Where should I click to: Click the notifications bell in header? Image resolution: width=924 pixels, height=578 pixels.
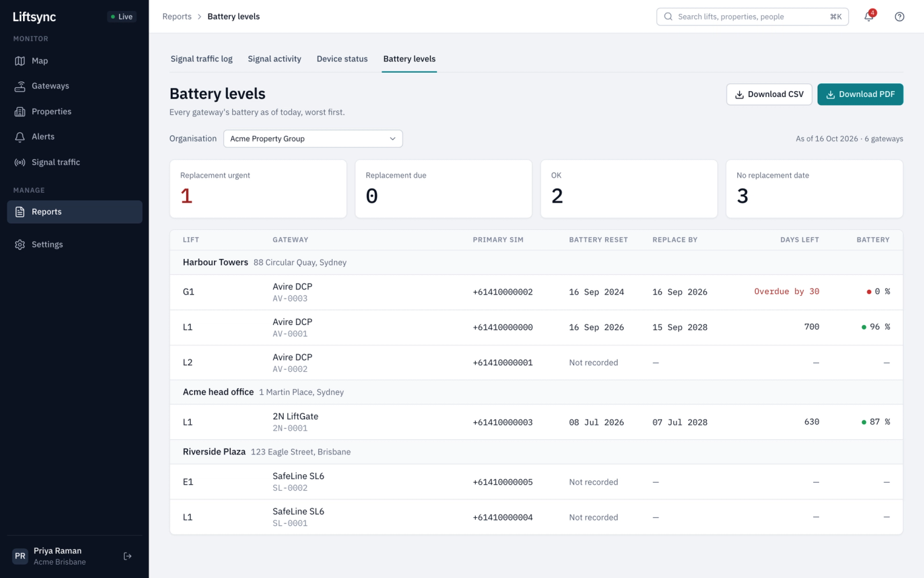(x=869, y=17)
